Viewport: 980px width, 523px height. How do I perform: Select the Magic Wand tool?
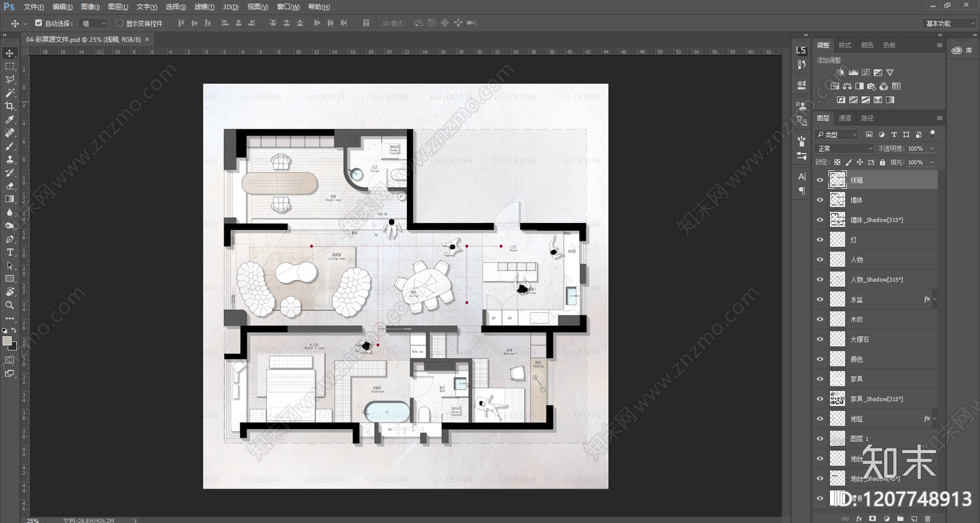click(10, 93)
